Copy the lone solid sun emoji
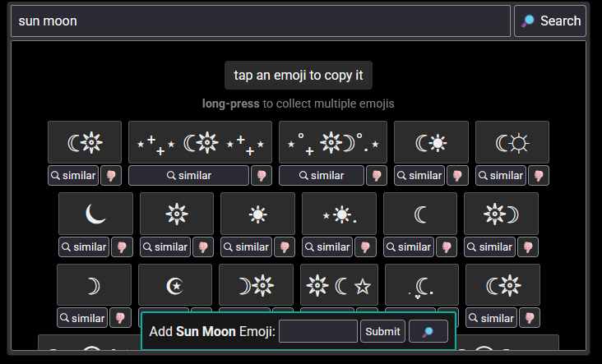The width and height of the screenshot is (602, 364). [257, 214]
